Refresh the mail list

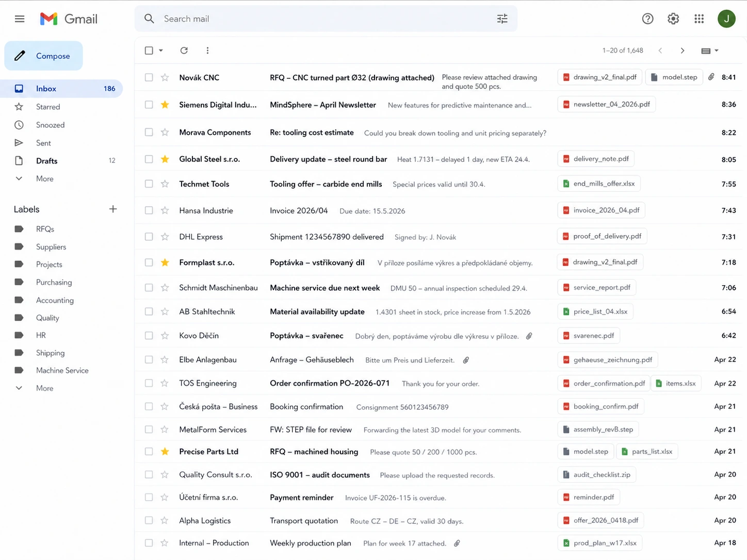[x=184, y=51]
